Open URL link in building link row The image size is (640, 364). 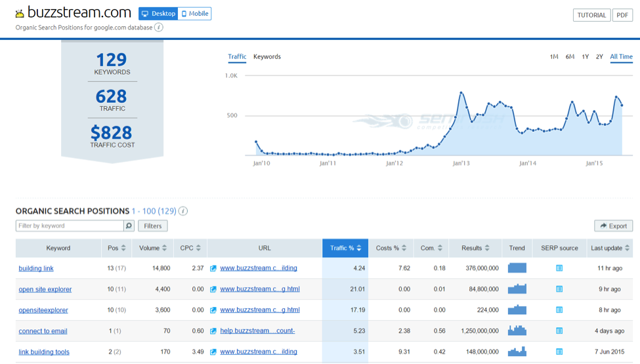(x=259, y=268)
